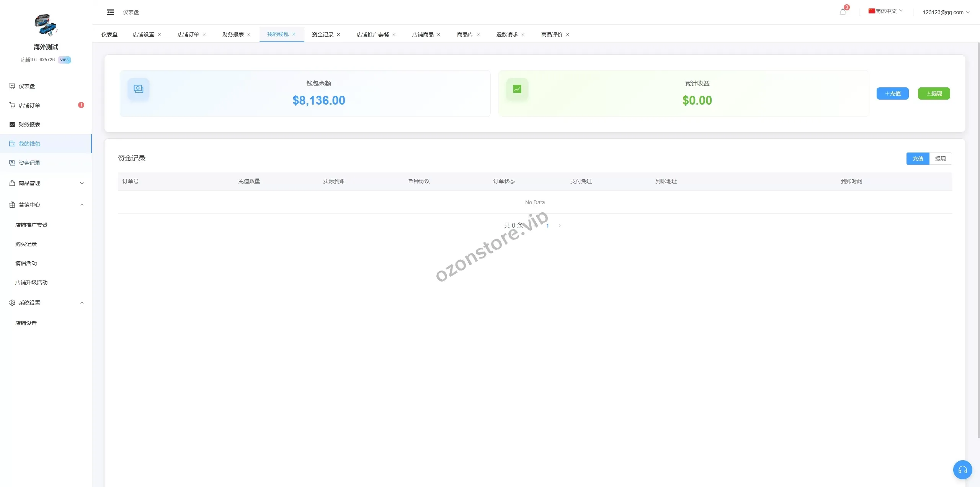Open the 简体中文 language dropdown
980x487 pixels.
[885, 11]
